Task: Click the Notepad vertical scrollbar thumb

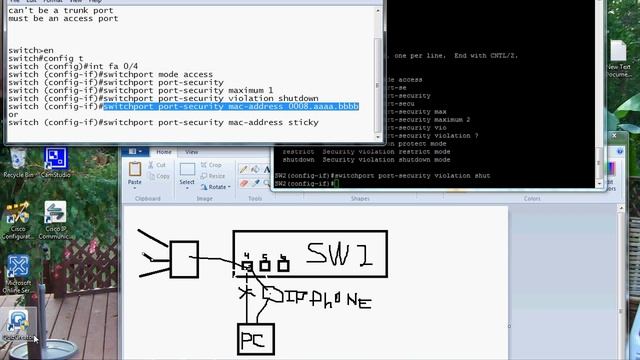Action: [x=378, y=85]
